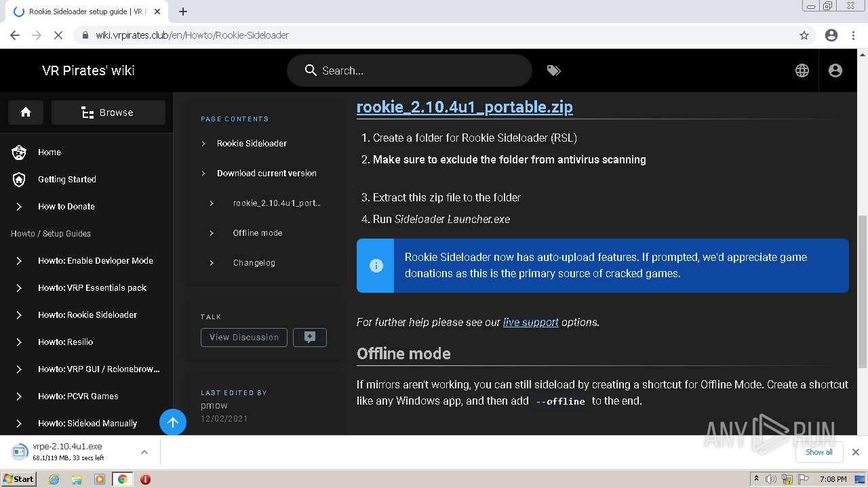
Task: Open the Home sidebar link
Action: tap(50, 152)
